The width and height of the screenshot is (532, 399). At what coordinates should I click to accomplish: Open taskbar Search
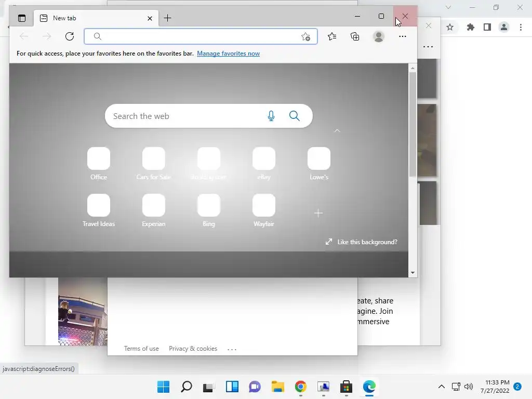pos(187,387)
